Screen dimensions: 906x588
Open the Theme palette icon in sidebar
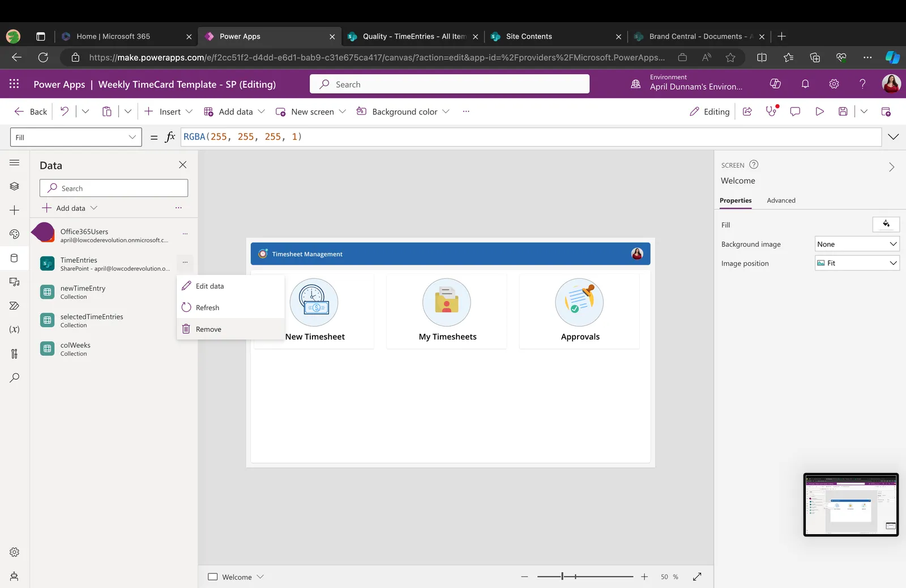tap(15, 234)
